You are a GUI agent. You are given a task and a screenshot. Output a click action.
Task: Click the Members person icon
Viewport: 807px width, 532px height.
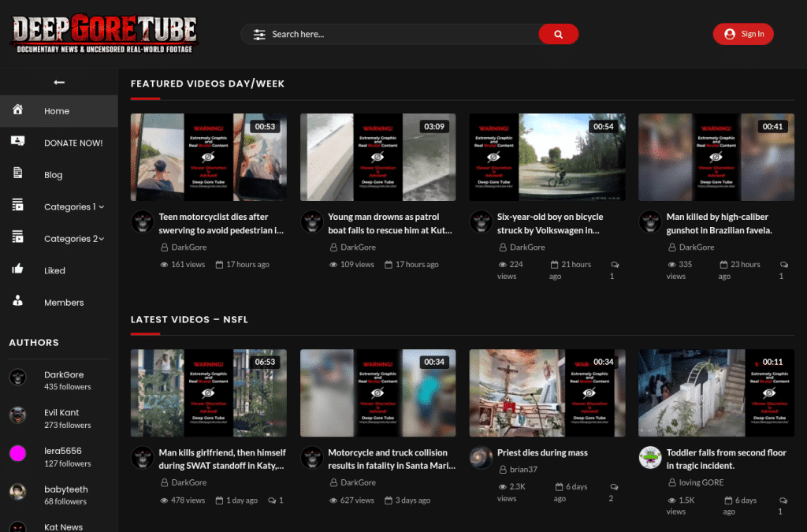(x=17, y=300)
